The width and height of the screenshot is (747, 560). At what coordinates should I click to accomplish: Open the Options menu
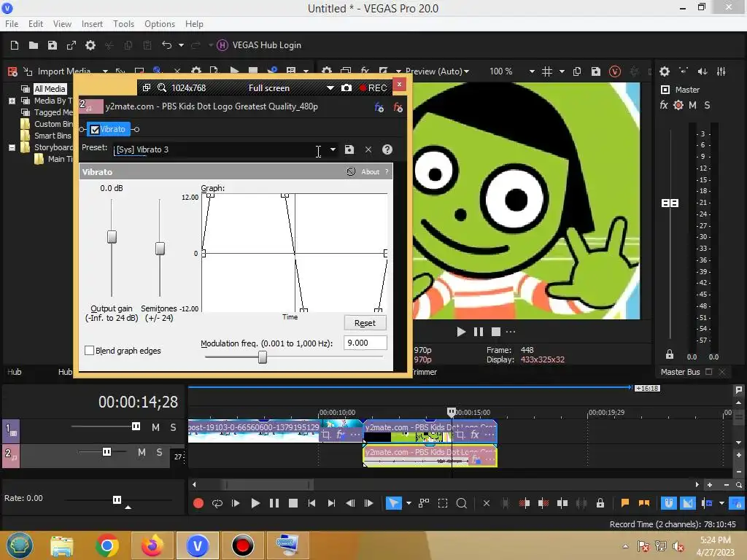(160, 24)
